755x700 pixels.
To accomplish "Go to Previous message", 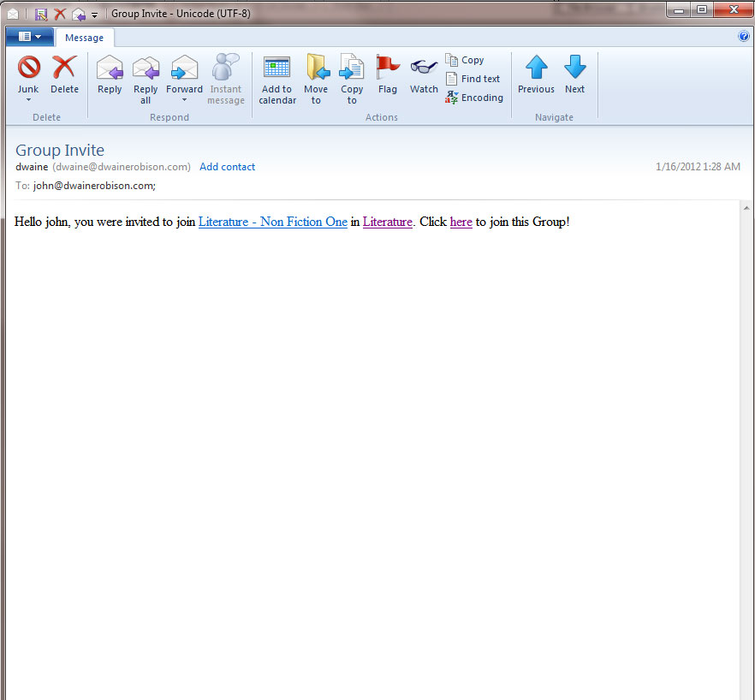I will click(536, 74).
